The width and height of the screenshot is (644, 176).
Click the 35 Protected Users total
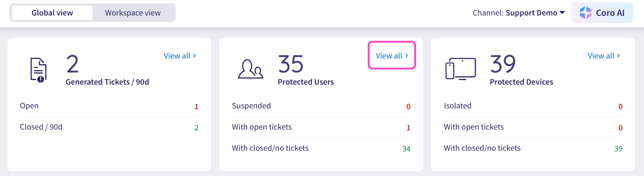coord(291,64)
